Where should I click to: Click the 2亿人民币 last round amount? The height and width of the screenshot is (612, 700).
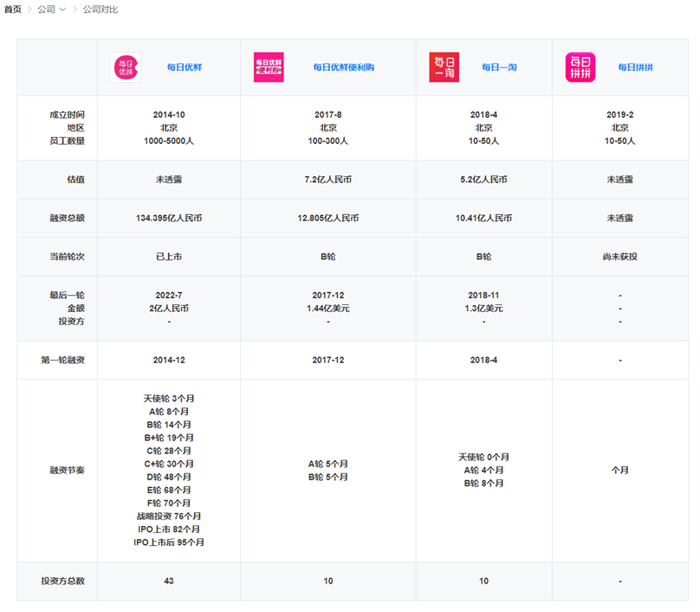click(x=169, y=309)
